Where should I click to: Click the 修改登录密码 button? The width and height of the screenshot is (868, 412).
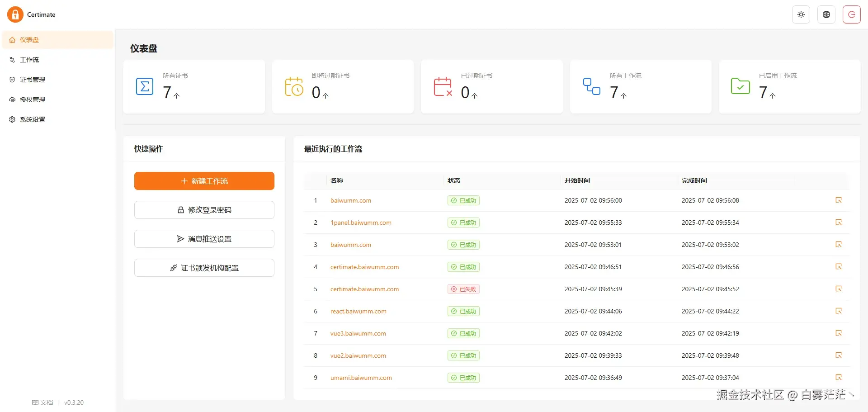pos(204,210)
